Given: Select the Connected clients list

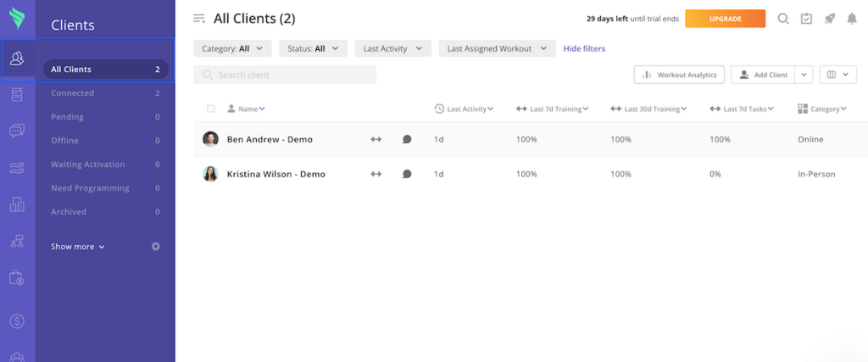Looking at the screenshot, I should (x=73, y=93).
